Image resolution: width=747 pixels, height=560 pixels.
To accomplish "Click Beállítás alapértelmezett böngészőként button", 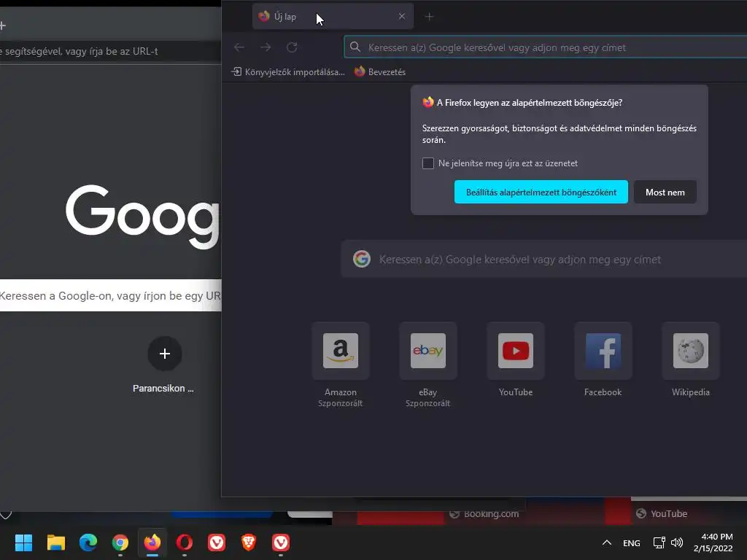I will coord(541,192).
